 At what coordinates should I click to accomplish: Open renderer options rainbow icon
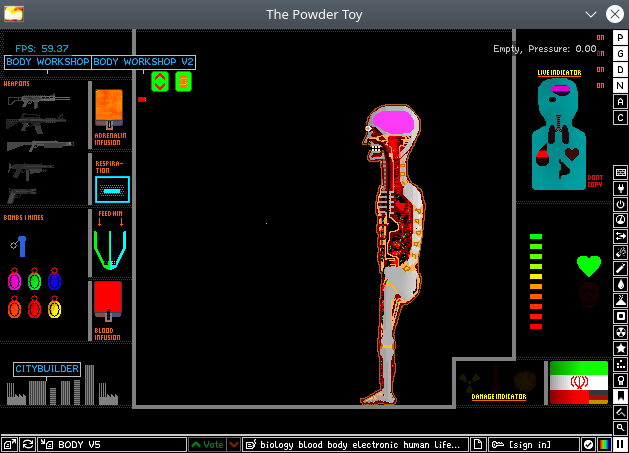[x=604, y=445]
